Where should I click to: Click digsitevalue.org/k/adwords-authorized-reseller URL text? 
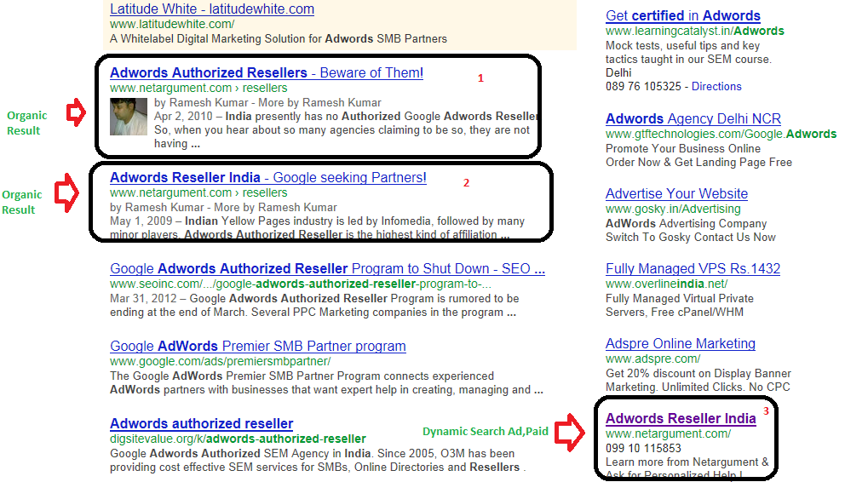click(238, 439)
